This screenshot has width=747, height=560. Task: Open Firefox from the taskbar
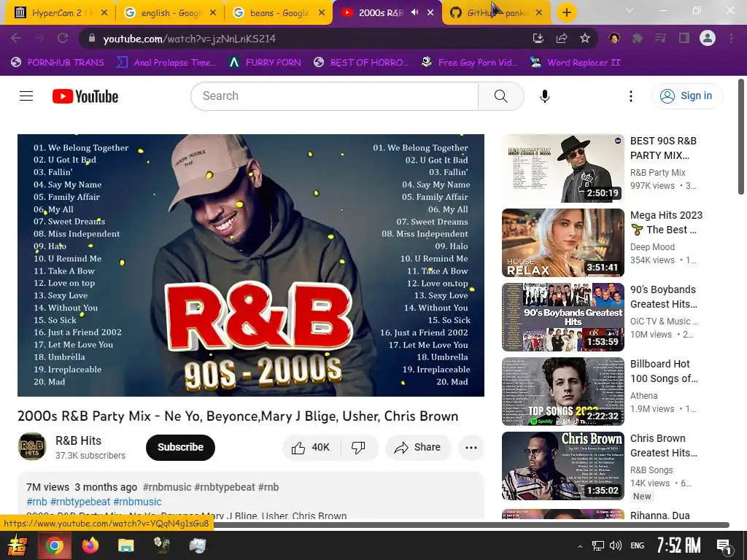tap(90, 545)
